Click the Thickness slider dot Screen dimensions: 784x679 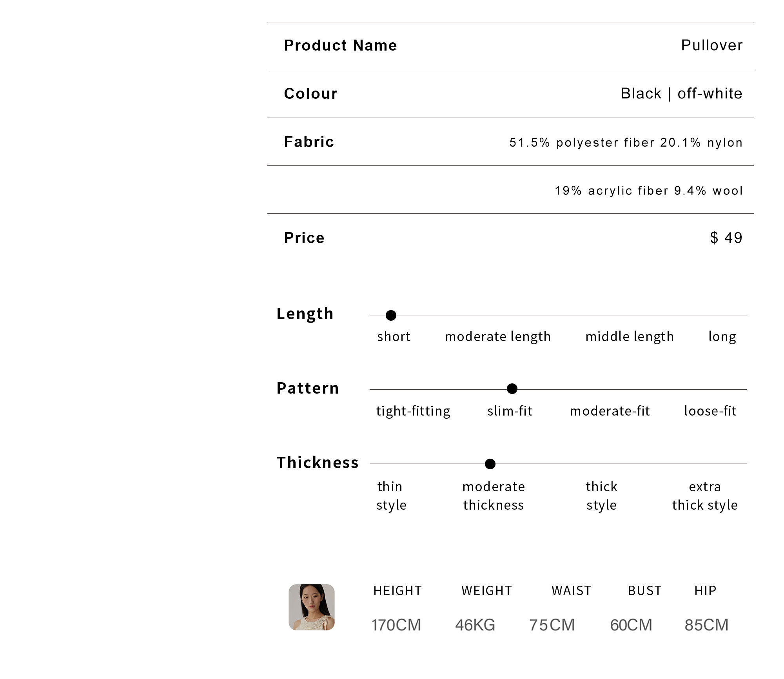coord(490,464)
